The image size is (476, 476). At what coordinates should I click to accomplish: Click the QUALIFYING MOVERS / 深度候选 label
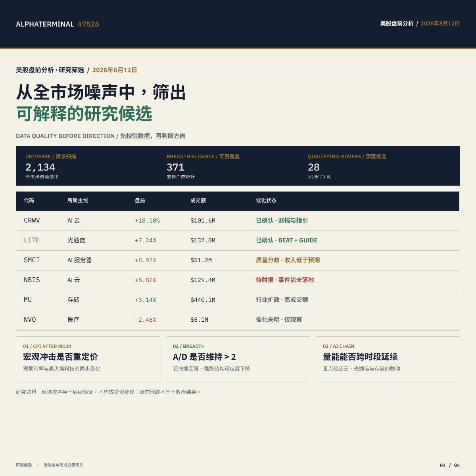tap(347, 157)
